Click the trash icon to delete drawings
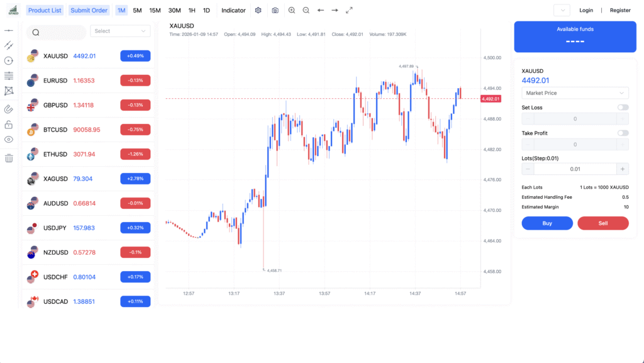 tap(9, 158)
